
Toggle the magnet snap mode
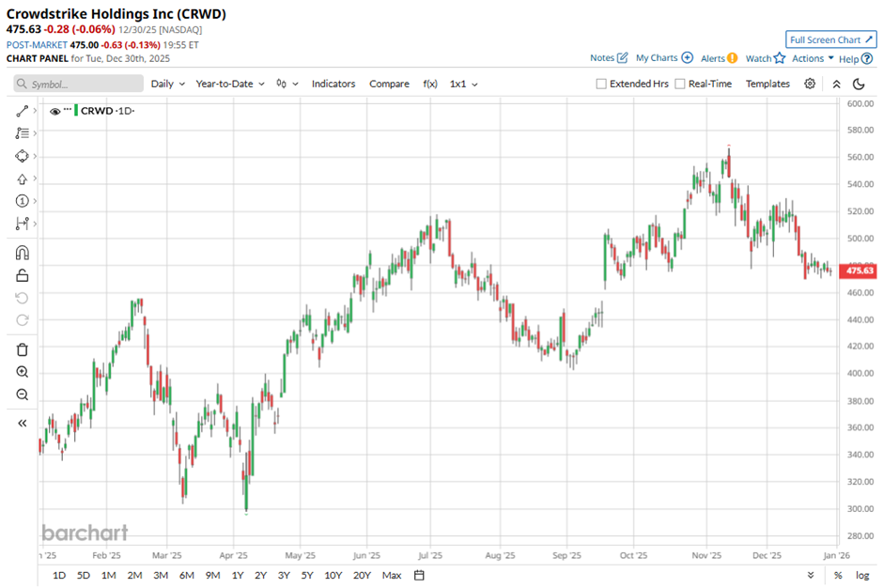22,253
